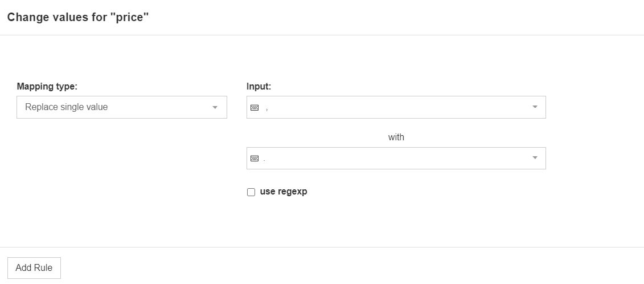Click the "Input:" label

[259, 87]
